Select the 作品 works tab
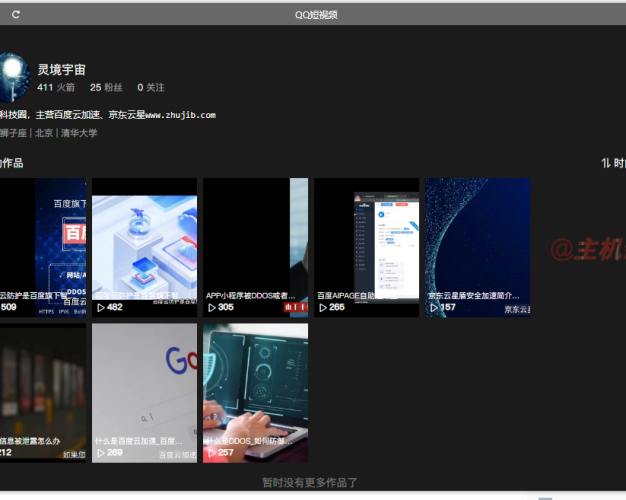Screen dimensions: 626x500 12,163
